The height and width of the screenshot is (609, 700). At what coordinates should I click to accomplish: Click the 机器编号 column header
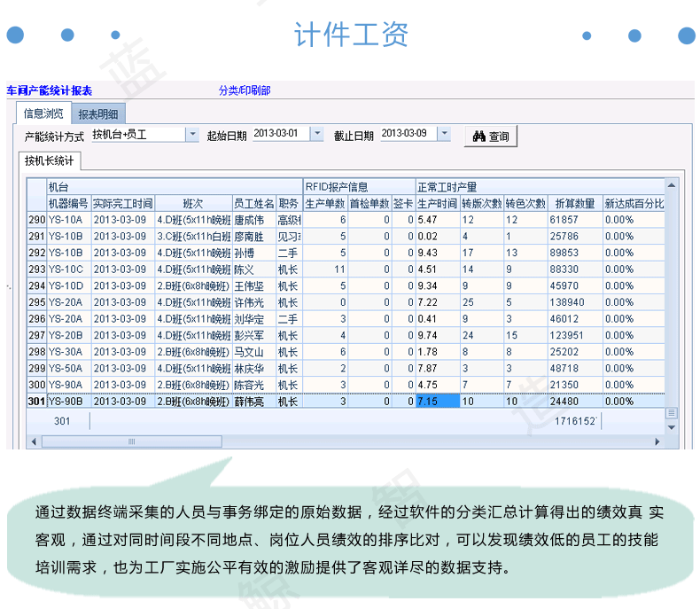click(x=69, y=204)
